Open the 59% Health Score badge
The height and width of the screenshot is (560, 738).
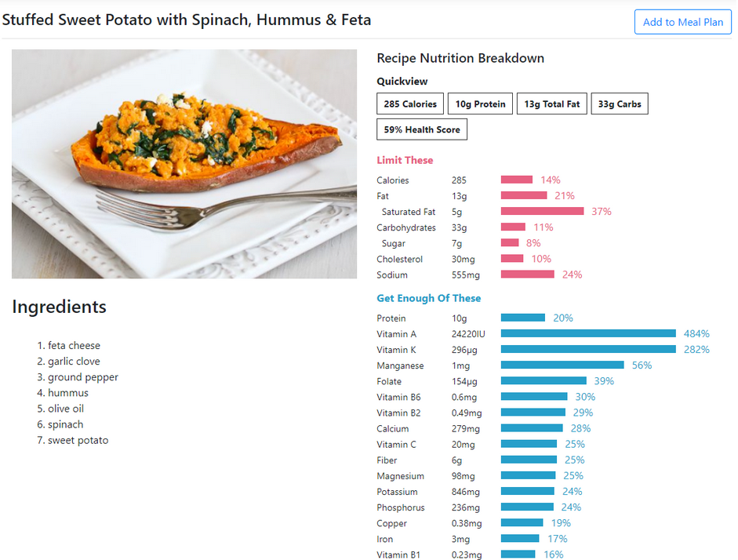[421, 129]
